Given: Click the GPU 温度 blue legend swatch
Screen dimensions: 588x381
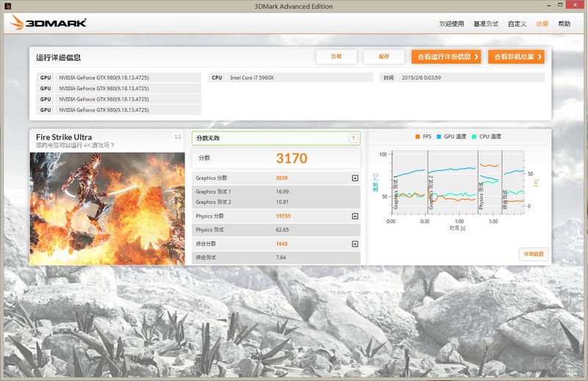Looking at the screenshot, I should [439, 137].
